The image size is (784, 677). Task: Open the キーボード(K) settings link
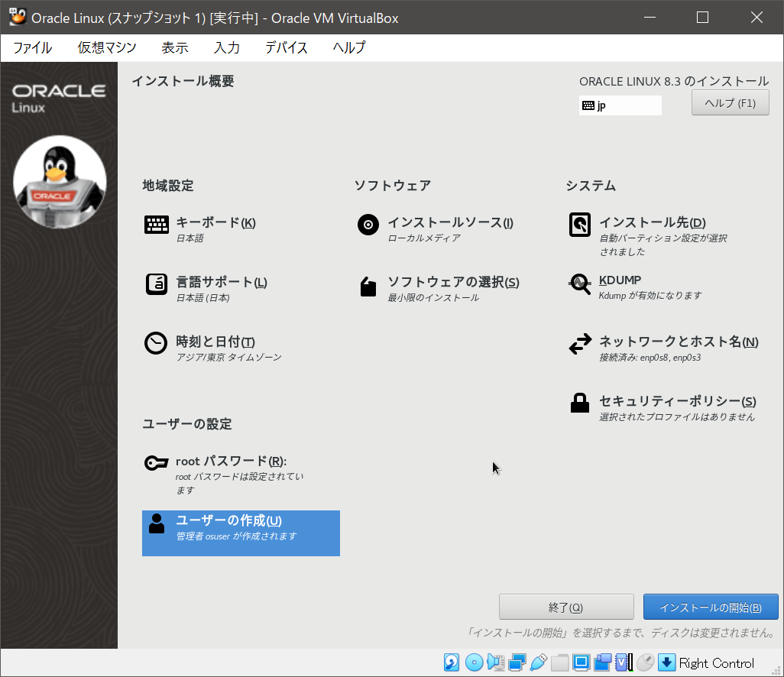pyautogui.click(x=215, y=222)
